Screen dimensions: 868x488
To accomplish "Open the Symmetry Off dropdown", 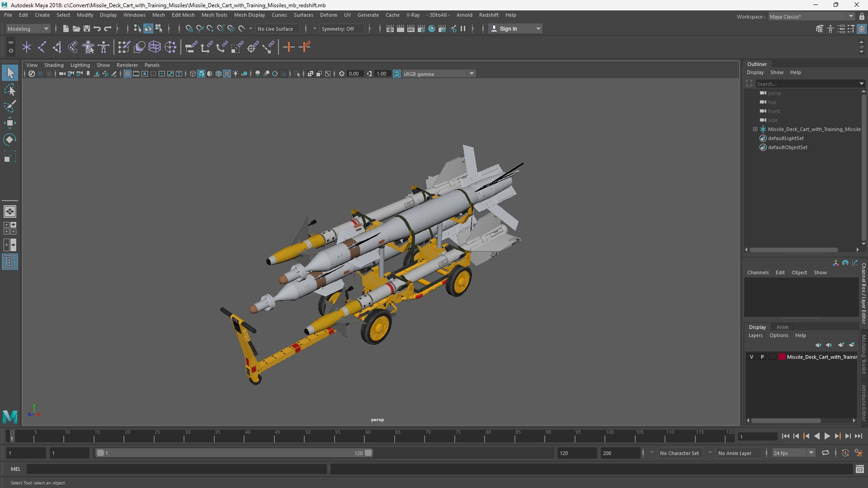I will [x=342, y=28].
